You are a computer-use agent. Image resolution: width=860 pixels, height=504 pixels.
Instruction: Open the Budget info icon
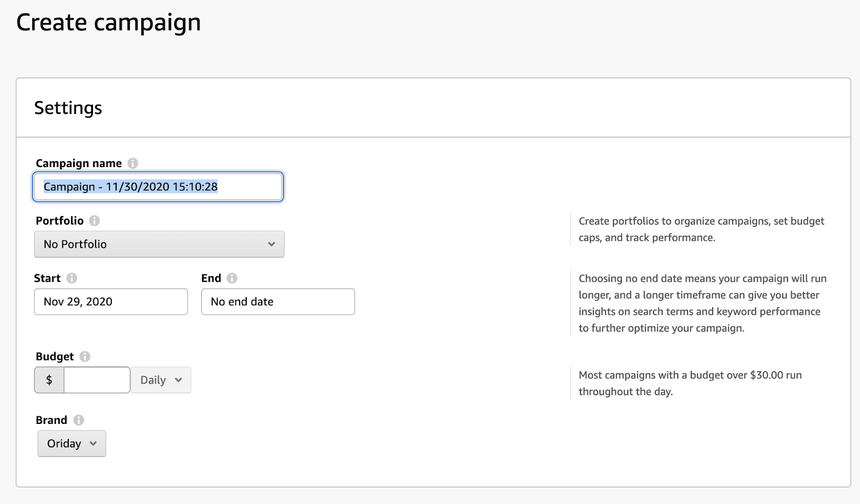click(x=85, y=357)
